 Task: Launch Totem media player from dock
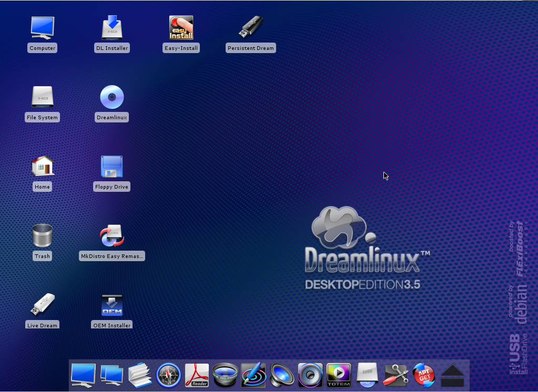[x=339, y=375]
